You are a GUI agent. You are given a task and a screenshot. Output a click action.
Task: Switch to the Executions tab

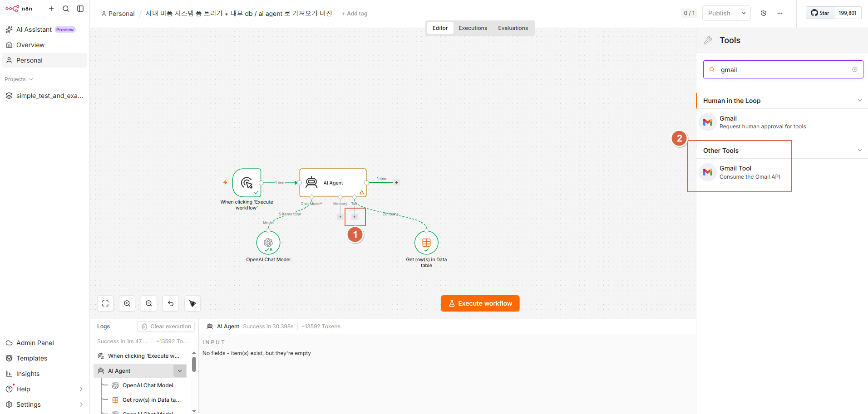tap(473, 28)
